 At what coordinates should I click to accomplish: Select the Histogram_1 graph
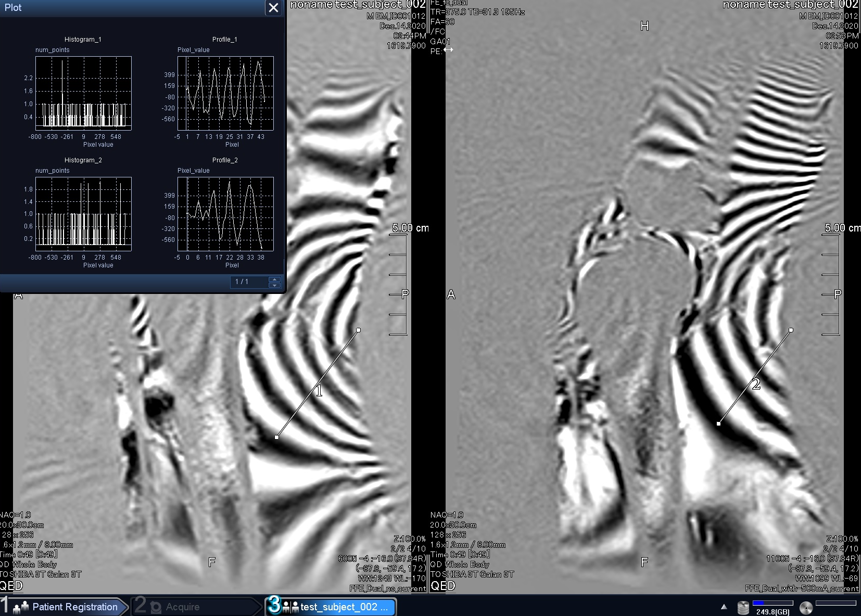click(83, 93)
